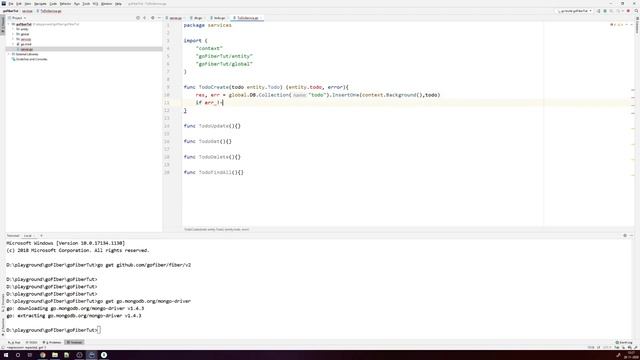Select go.mod file in project tree
Image resolution: width=640 pixels, height=360 pixels.
tap(26, 44)
